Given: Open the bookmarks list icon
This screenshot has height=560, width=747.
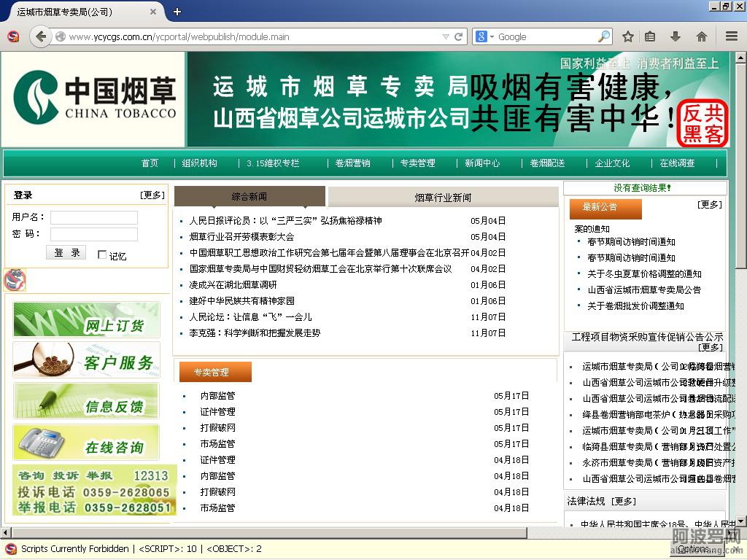Looking at the screenshot, I should [x=650, y=36].
